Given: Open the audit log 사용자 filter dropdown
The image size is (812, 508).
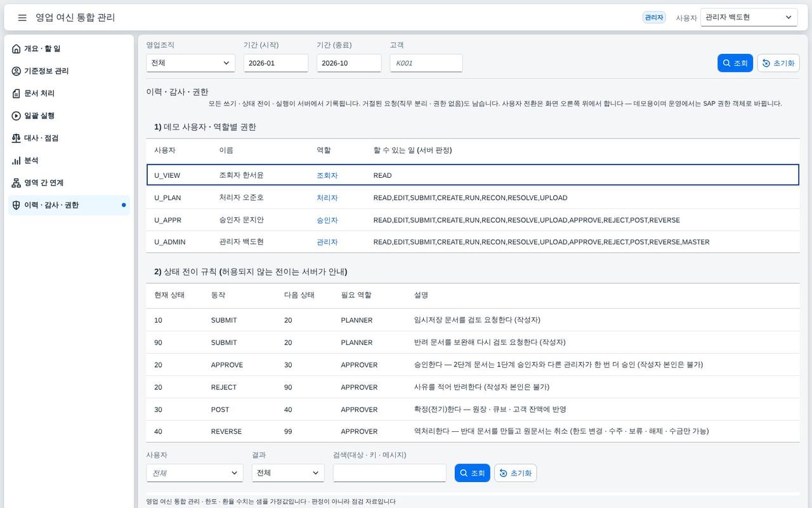Looking at the screenshot, I should pyautogui.click(x=195, y=473).
